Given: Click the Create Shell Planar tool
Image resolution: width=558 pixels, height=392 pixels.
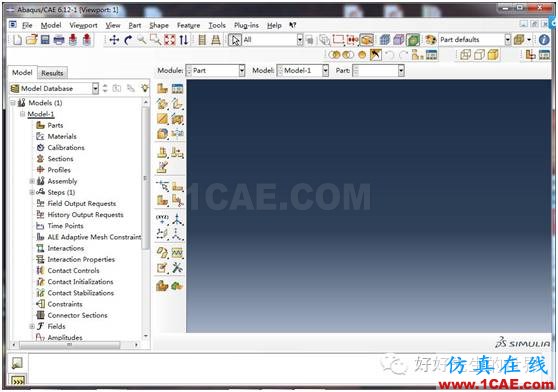Looking at the screenshot, I should pos(162,118).
